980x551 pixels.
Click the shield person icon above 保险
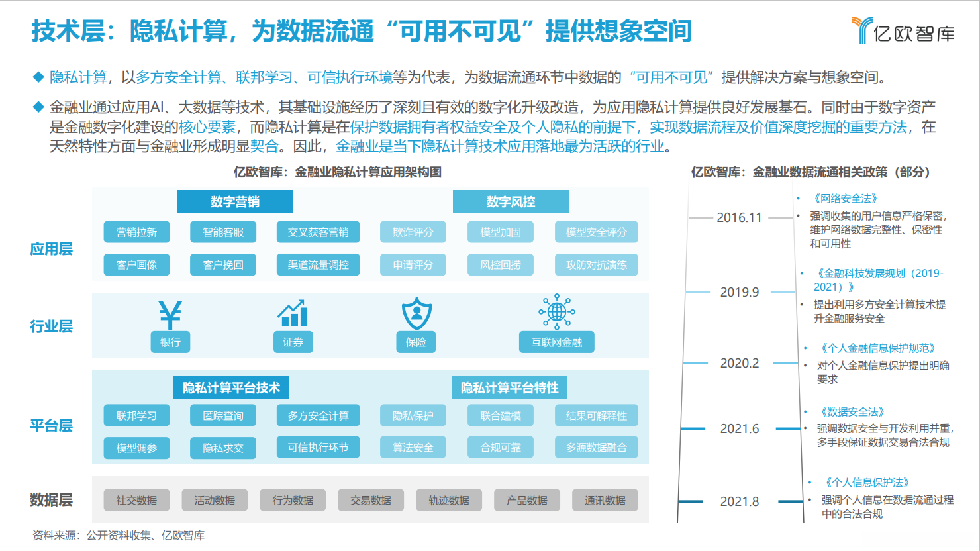tap(416, 313)
